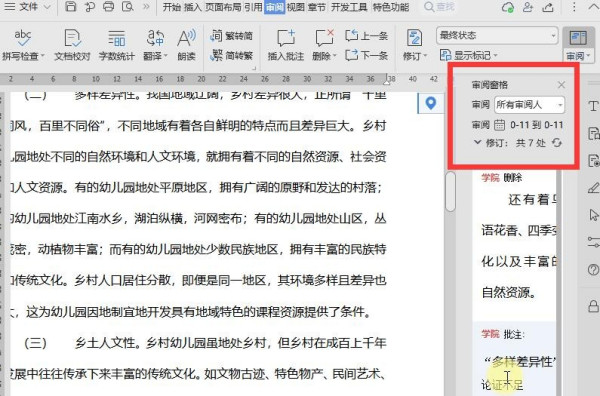Toggle 修订 track changes

[x=414, y=45]
